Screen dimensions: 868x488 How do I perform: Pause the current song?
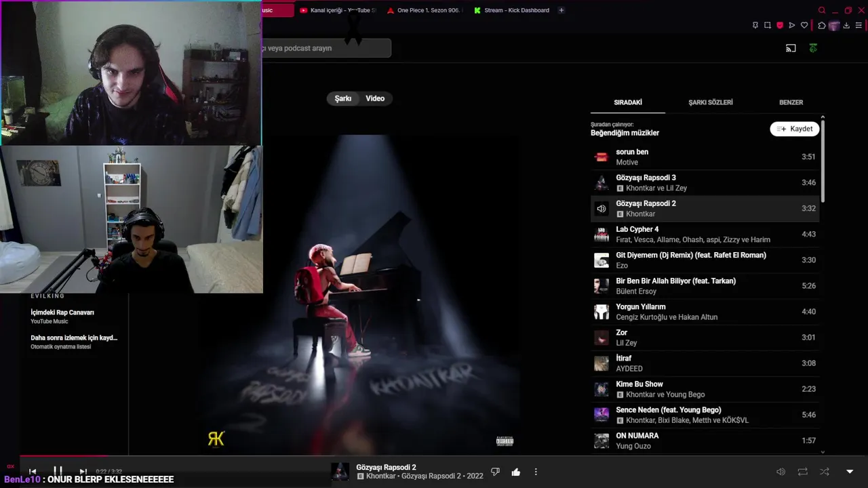(x=58, y=471)
